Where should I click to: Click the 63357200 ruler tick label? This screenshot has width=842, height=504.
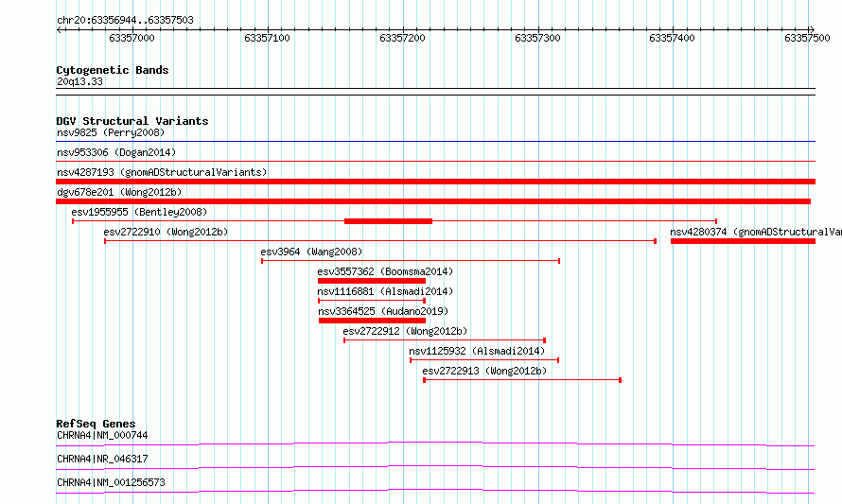click(x=402, y=38)
